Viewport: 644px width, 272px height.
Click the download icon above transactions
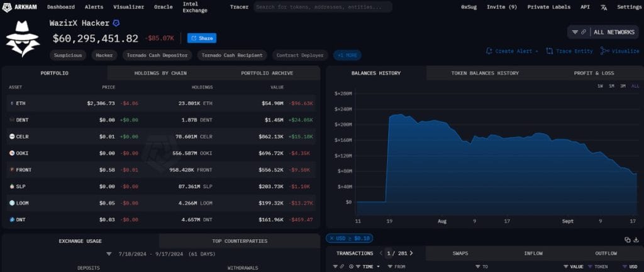(x=636, y=239)
